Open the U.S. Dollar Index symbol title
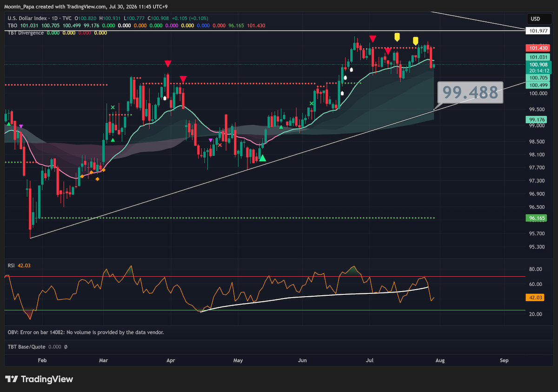Viewport: 558px width, 392px height. point(26,19)
